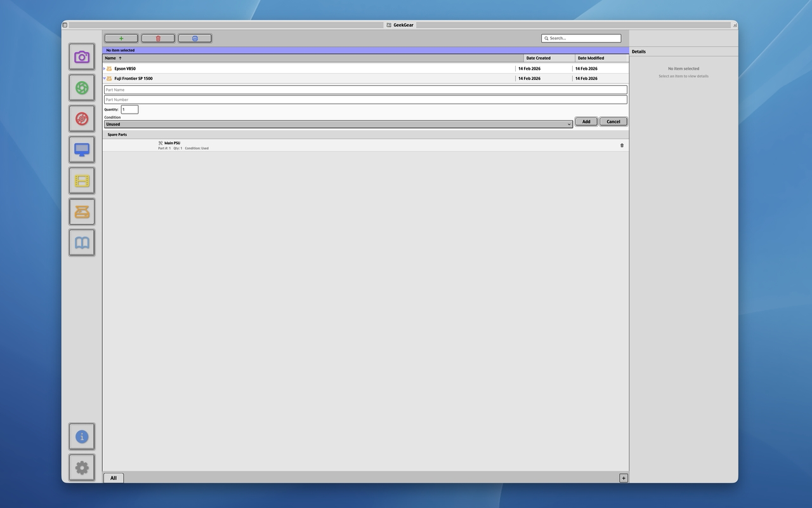The image size is (812, 508).
Task: Click Fuji Frontier Date Modified cell
Action: tap(586, 79)
